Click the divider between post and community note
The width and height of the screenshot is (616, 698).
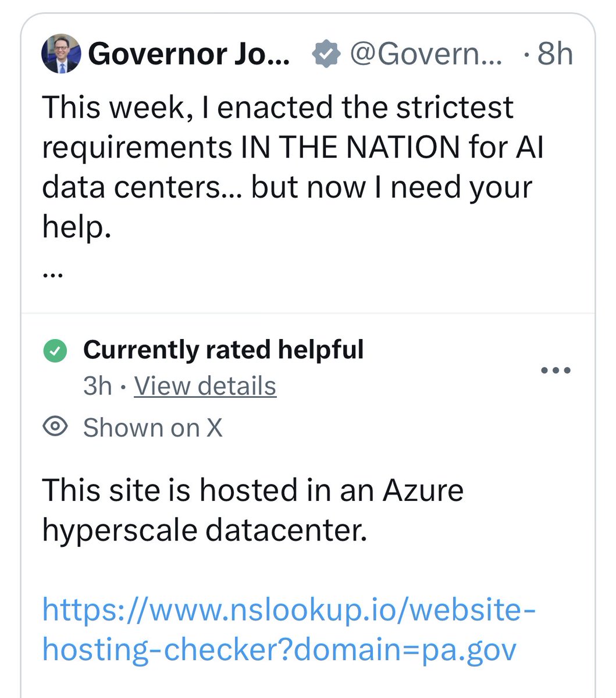308,313
